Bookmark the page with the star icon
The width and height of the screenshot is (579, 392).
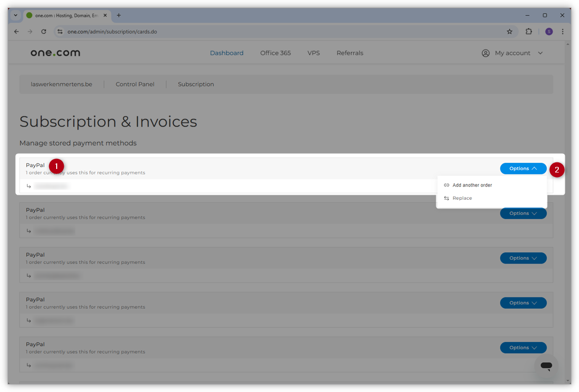click(x=510, y=31)
